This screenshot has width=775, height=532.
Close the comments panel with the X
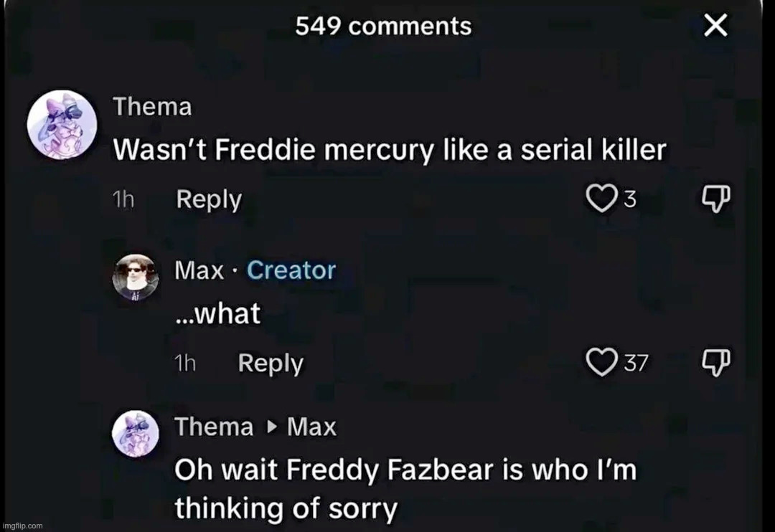pos(715,25)
